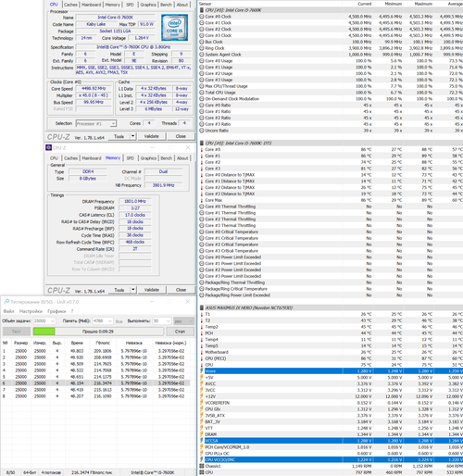Screen dimensions: 463x476
Task: Open Tools dropdown arrow in CPU-Z Memory window
Action: 132,290
